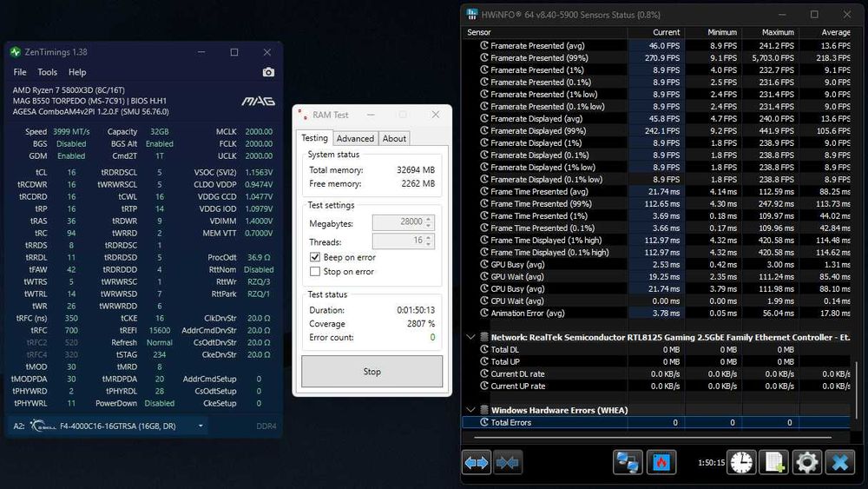Select the CPU Wait (avg) row

point(656,301)
